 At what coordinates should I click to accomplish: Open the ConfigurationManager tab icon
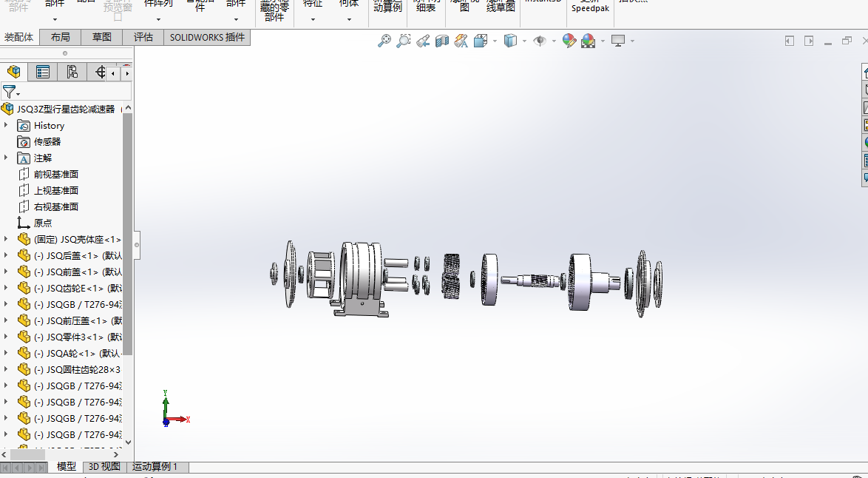click(72, 72)
